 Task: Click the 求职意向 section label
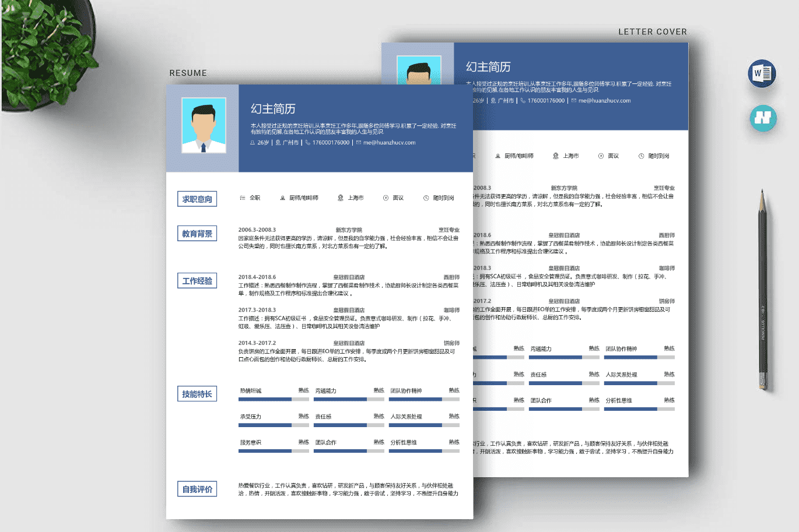(x=197, y=199)
